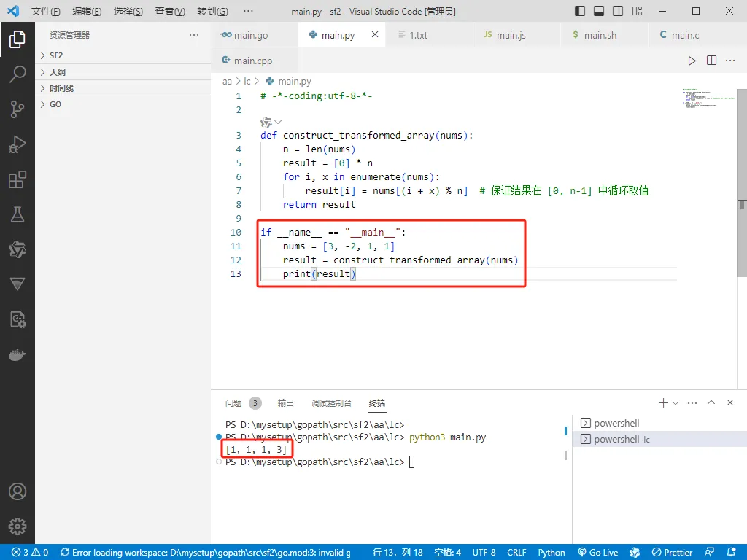Select the first powershell terminal

point(659,423)
